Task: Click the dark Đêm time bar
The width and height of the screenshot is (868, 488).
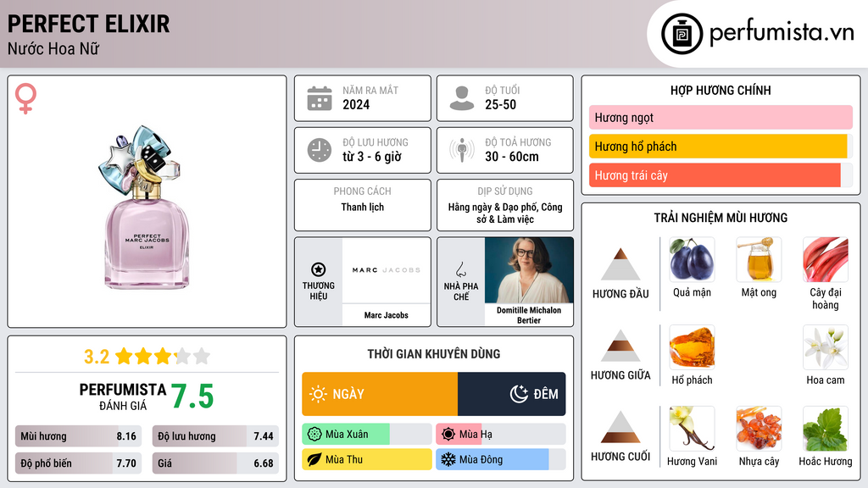Action: tap(511, 394)
